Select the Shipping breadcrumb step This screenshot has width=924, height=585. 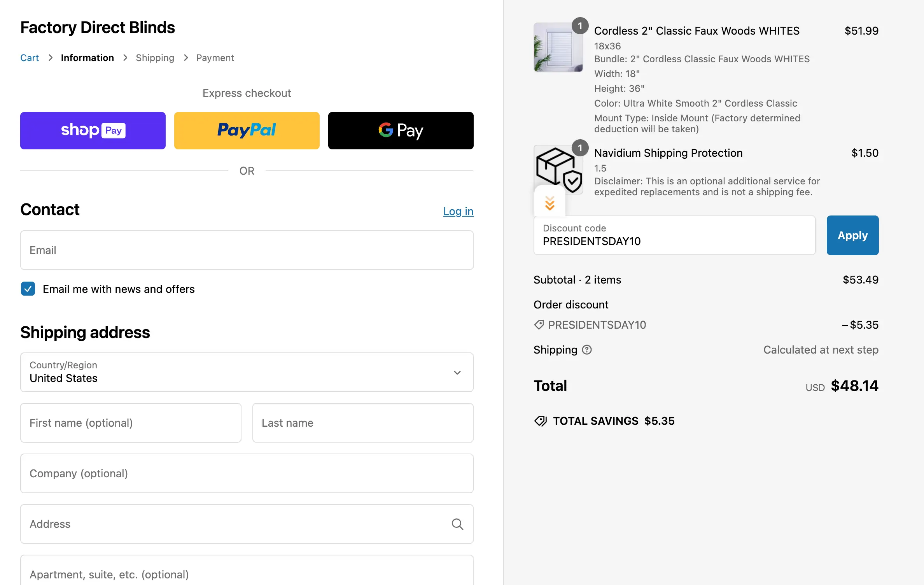(x=155, y=58)
